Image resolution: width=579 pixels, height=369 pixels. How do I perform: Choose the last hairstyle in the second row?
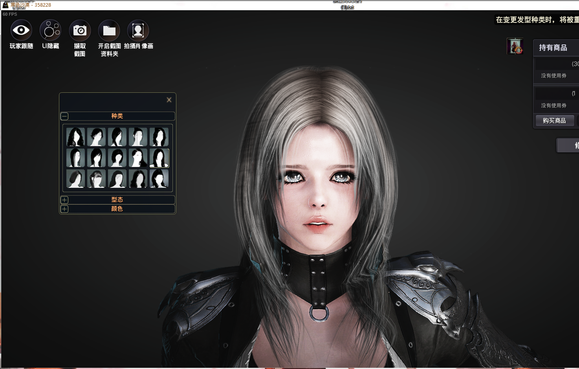(160, 158)
